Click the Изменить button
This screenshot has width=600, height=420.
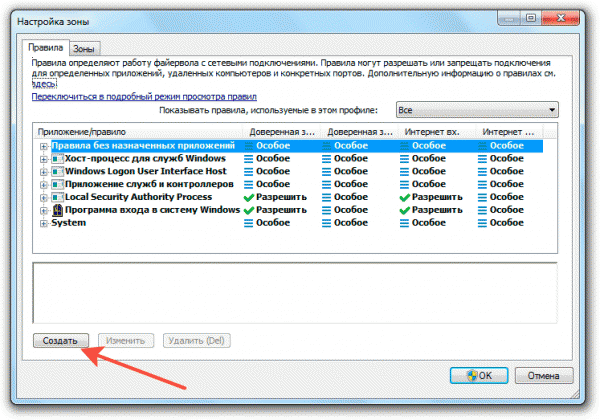click(x=126, y=340)
